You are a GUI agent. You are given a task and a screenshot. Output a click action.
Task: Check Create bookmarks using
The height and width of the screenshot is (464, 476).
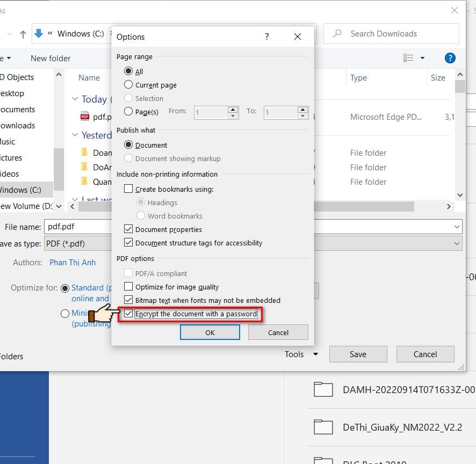(128, 189)
